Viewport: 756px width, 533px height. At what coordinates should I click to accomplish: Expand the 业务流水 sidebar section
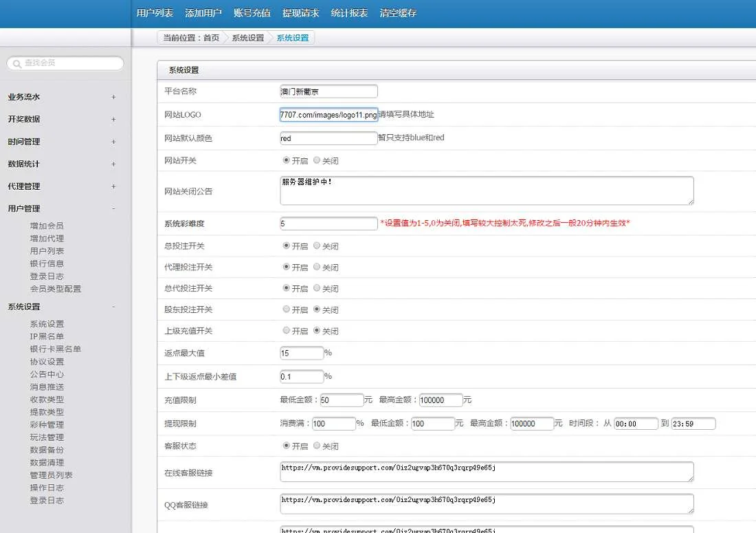113,97
